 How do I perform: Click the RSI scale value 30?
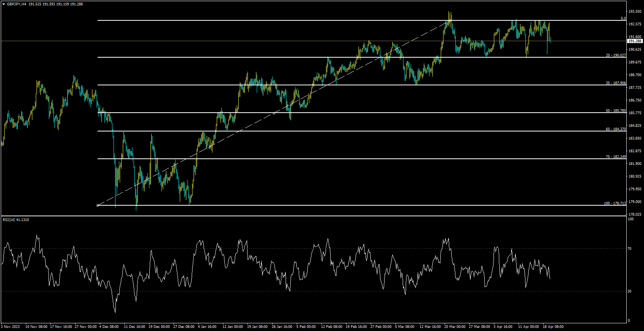point(629,291)
